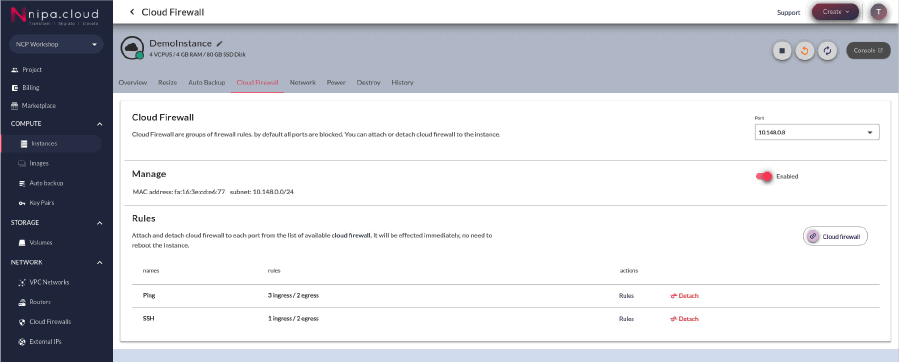Click the Volumes icon in sidebar
The image size is (900, 362).
pos(22,243)
